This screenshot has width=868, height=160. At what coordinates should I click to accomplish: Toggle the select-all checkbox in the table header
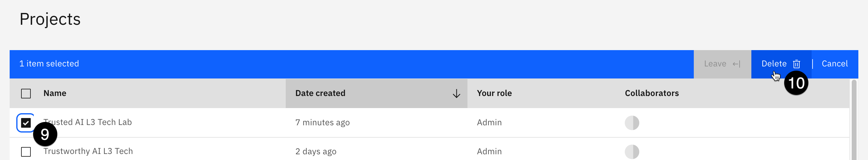pos(26,94)
